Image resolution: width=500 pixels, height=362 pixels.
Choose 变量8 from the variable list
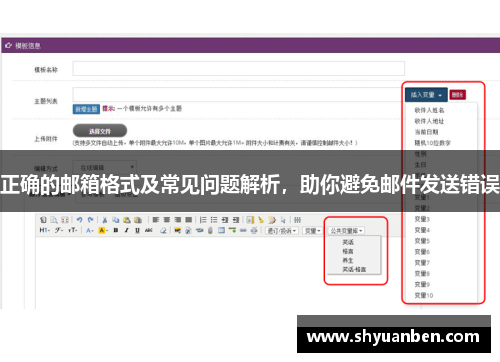click(x=422, y=274)
